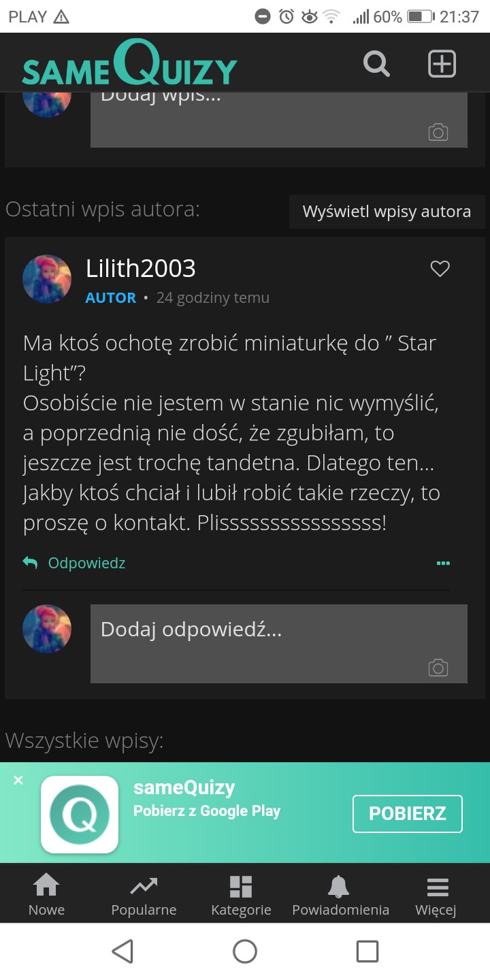Tap camera icon in Dodaj odpowiedź field
This screenshot has height=980, width=490.
click(x=438, y=668)
